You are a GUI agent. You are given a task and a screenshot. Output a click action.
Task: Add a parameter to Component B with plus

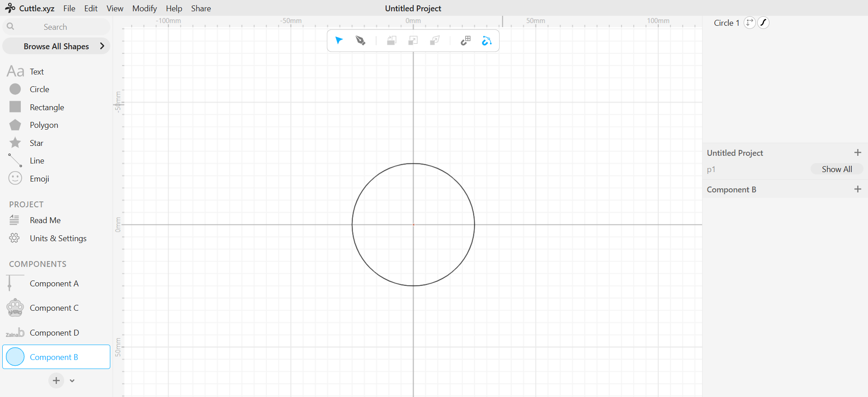[x=858, y=189]
